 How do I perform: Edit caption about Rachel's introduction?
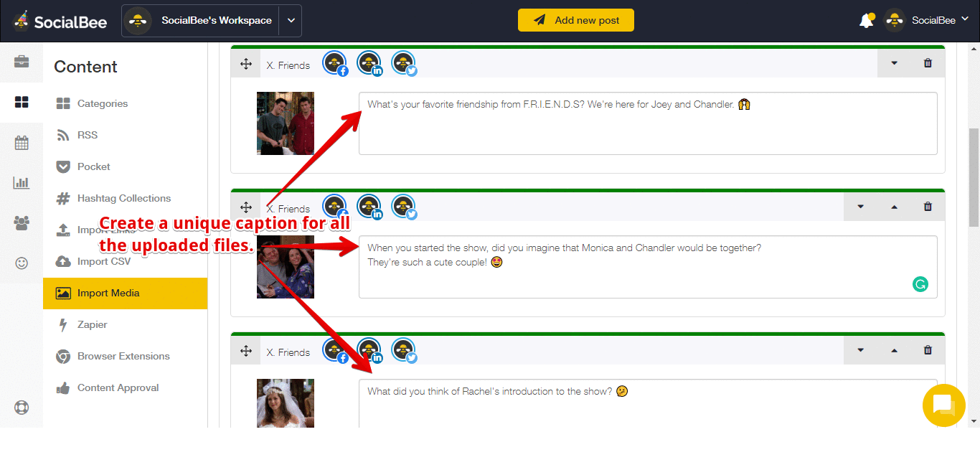pyautogui.click(x=648, y=403)
